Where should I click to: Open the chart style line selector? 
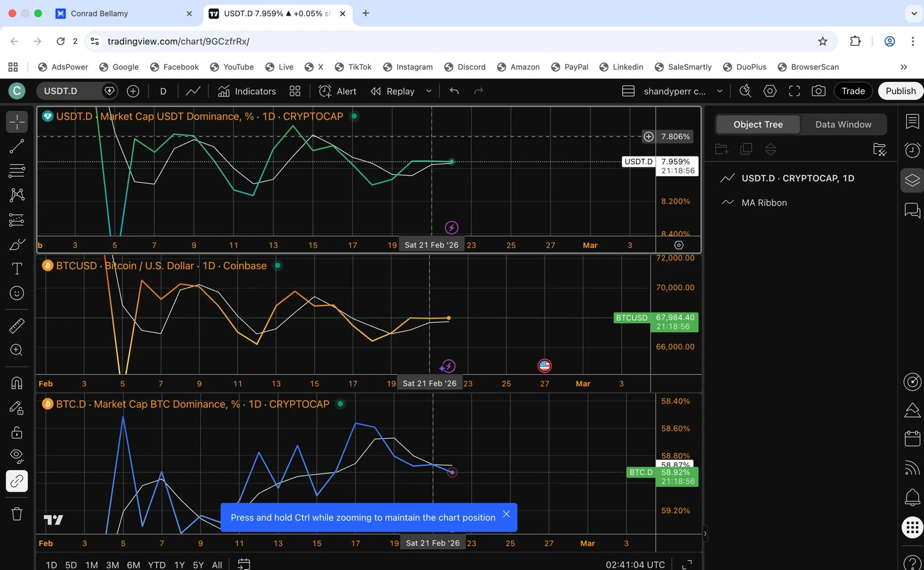(x=193, y=91)
